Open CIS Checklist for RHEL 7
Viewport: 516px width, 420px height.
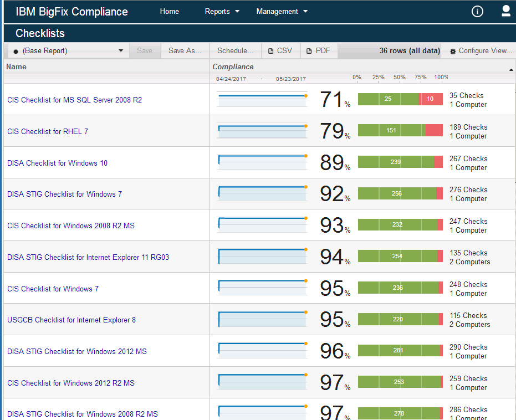click(x=48, y=132)
